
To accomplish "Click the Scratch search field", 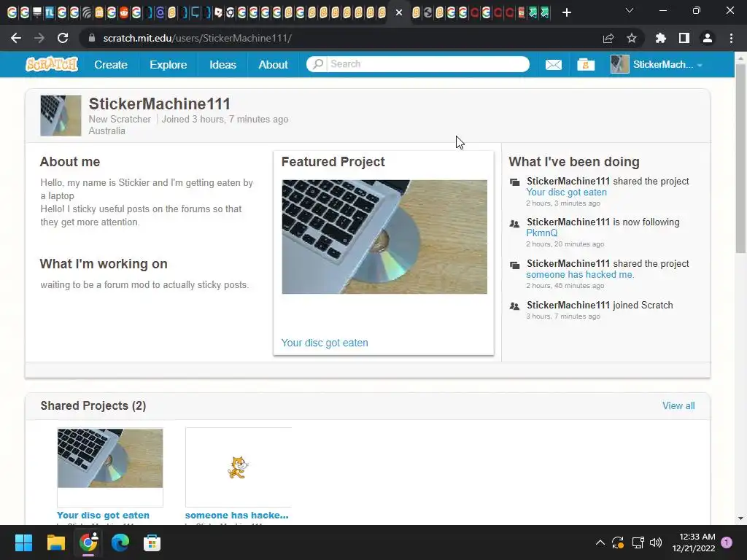I will coord(418,64).
